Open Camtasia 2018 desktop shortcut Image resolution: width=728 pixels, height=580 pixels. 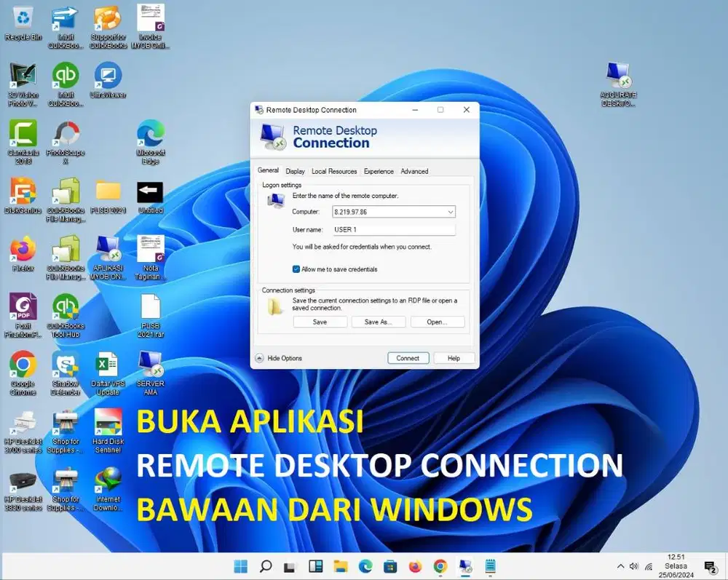(23, 135)
